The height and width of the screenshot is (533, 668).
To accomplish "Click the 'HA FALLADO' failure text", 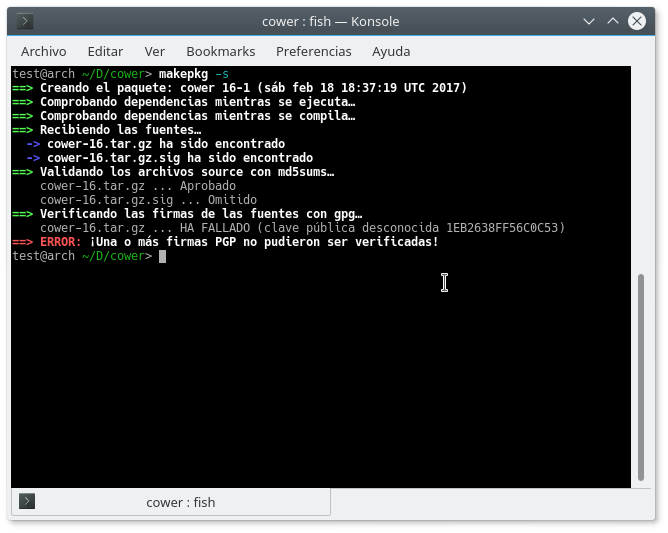I will [215, 228].
